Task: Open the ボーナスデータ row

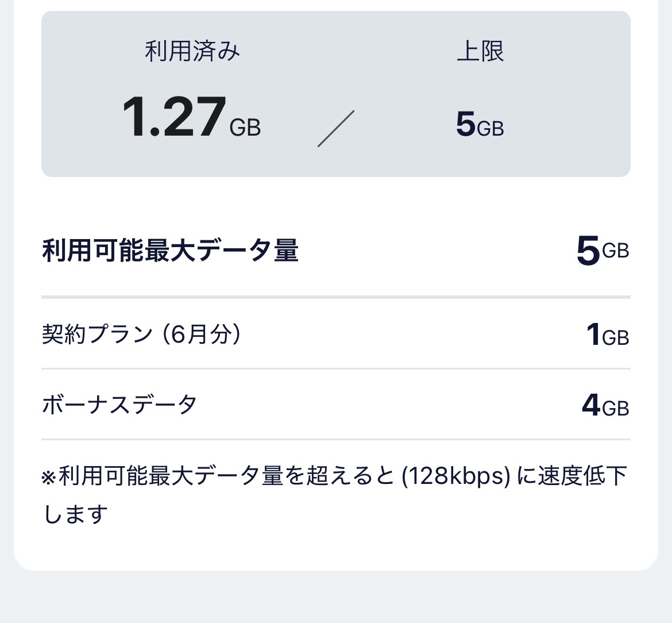Action: click(x=336, y=405)
